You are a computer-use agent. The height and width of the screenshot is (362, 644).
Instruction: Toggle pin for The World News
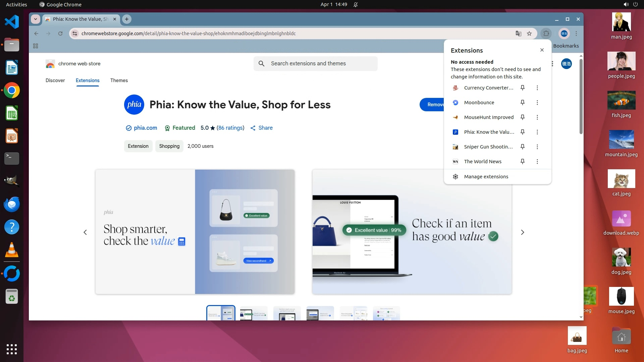point(522,162)
